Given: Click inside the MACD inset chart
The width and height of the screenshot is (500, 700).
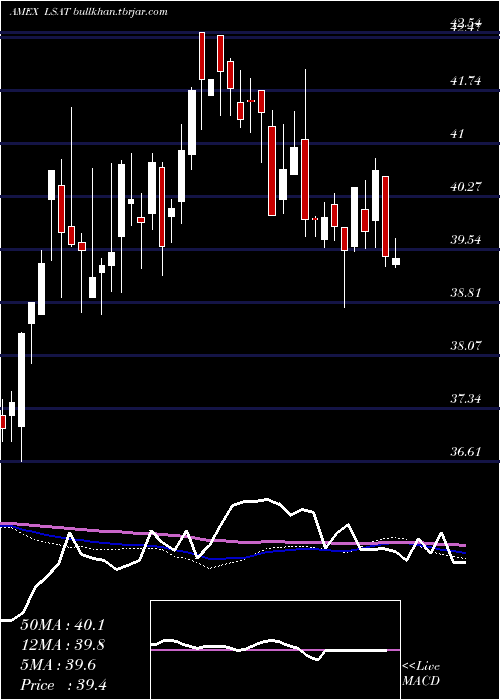Looking at the screenshot, I should (275, 650).
